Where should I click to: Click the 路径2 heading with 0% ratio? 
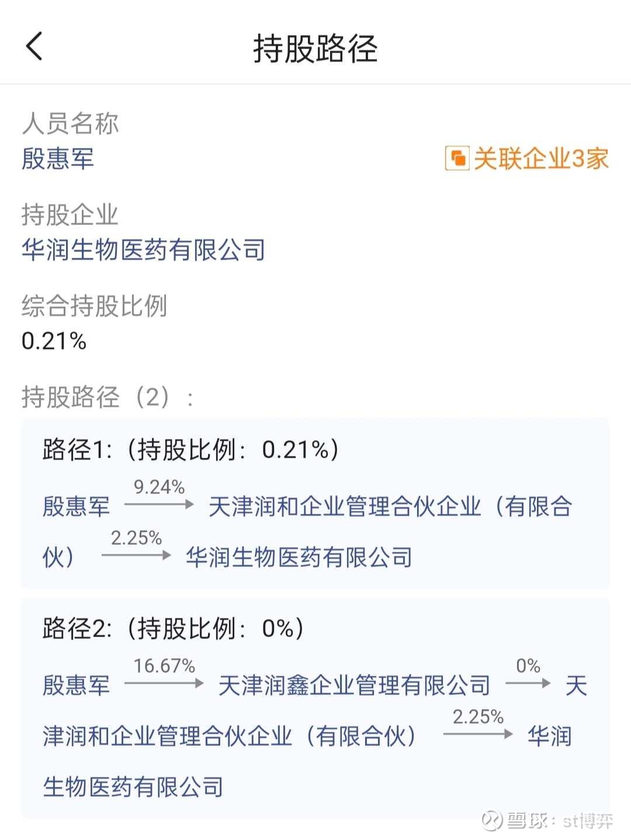click(173, 629)
